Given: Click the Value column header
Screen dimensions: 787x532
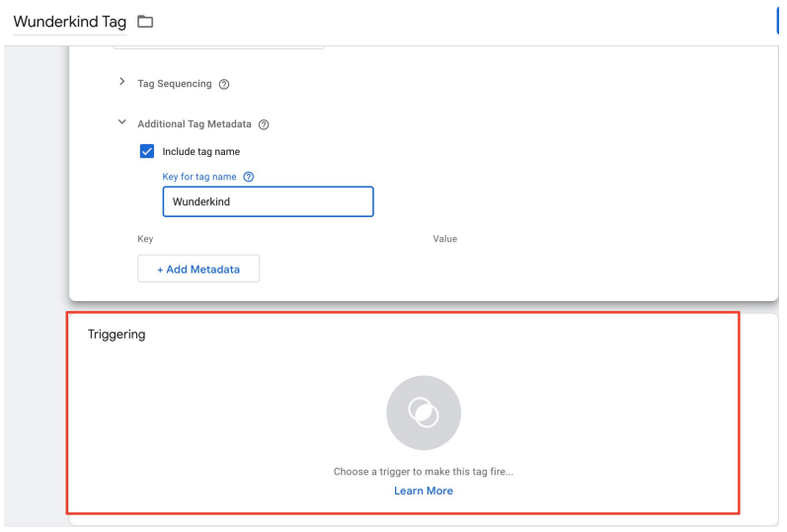Looking at the screenshot, I should [x=445, y=239].
